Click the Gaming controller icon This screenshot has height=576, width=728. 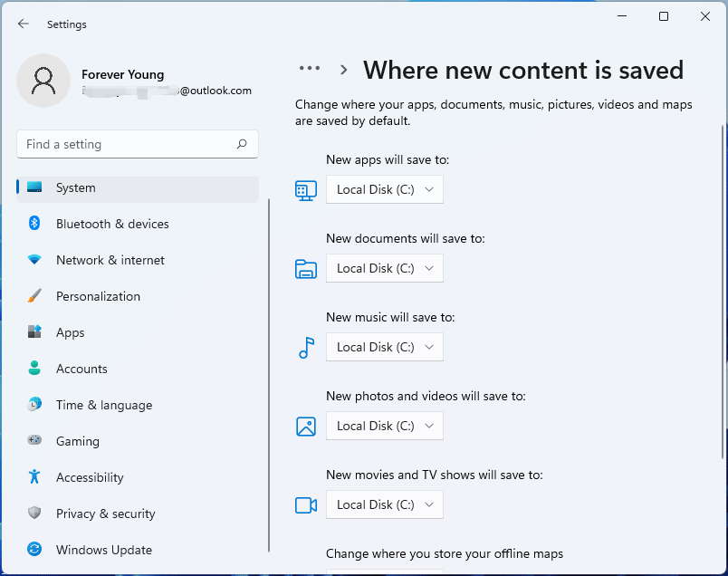pyautogui.click(x=34, y=441)
